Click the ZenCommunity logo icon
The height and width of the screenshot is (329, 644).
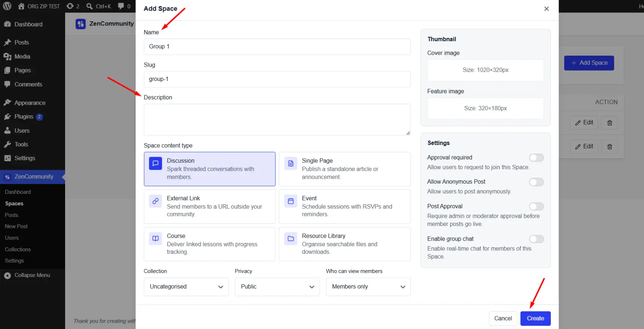point(81,24)
